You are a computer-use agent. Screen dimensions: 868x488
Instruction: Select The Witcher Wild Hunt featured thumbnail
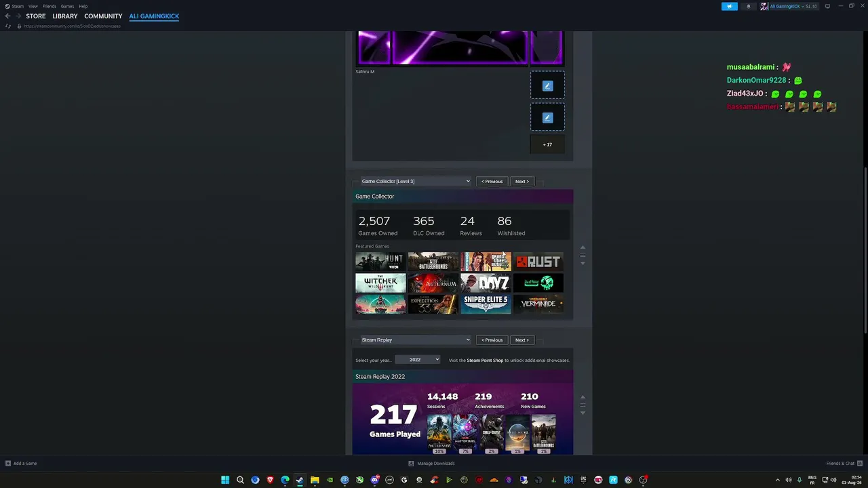[380, 283]
